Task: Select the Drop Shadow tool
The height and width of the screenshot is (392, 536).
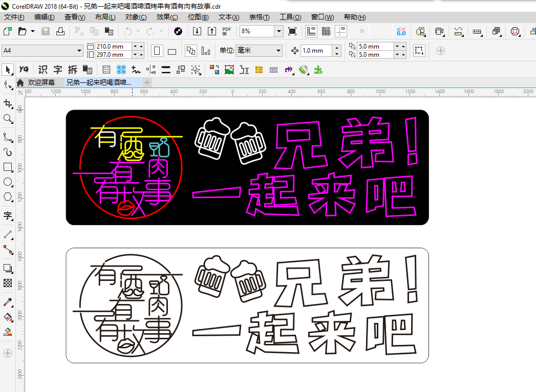Action: [x=8, y=268]
